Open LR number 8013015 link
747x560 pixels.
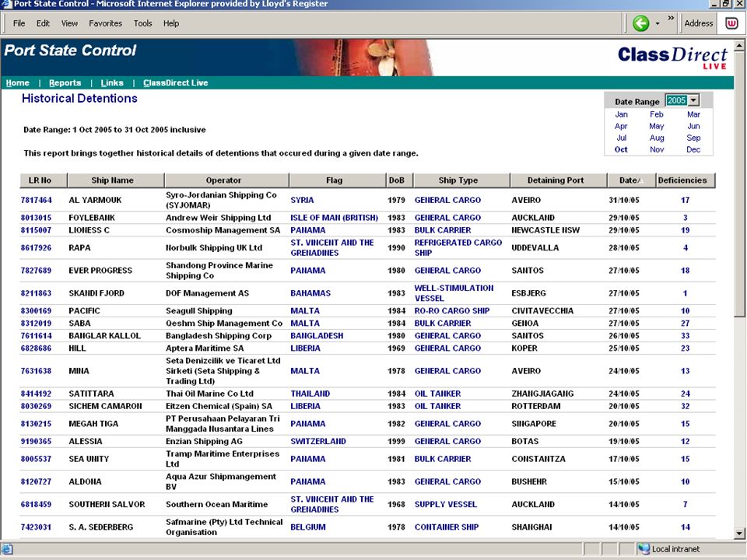click(x=37, y=218)
